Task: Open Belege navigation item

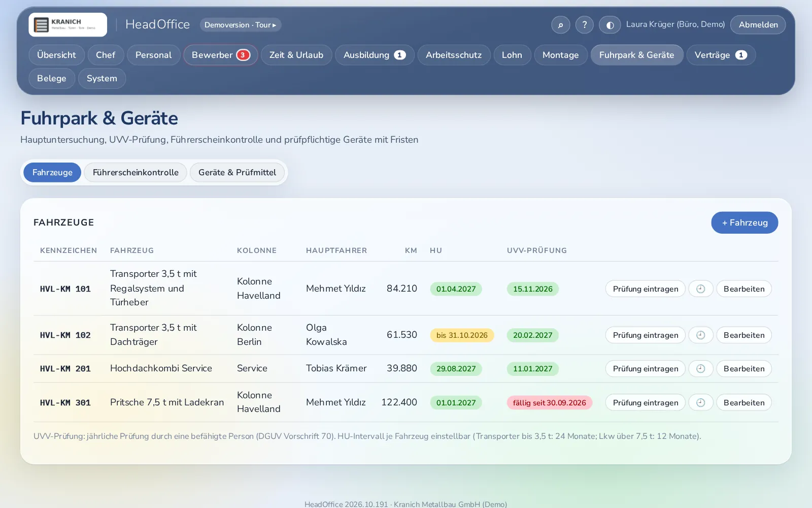Action: [52, 78]
